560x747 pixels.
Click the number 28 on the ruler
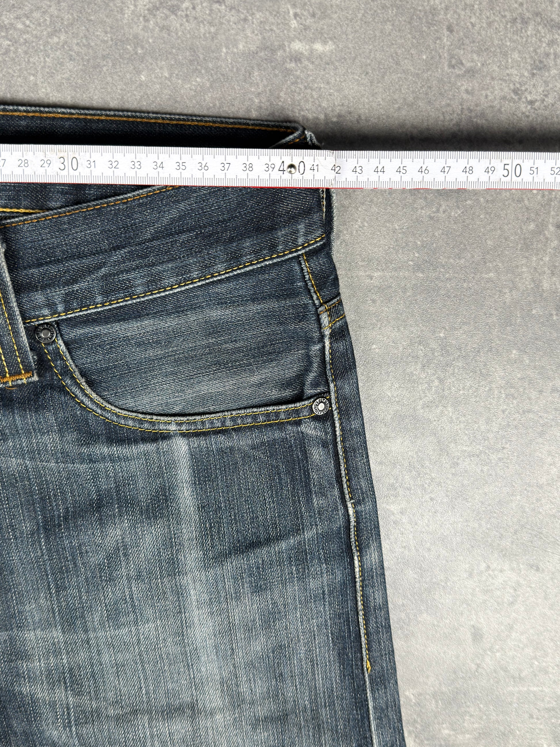point(23,164)
